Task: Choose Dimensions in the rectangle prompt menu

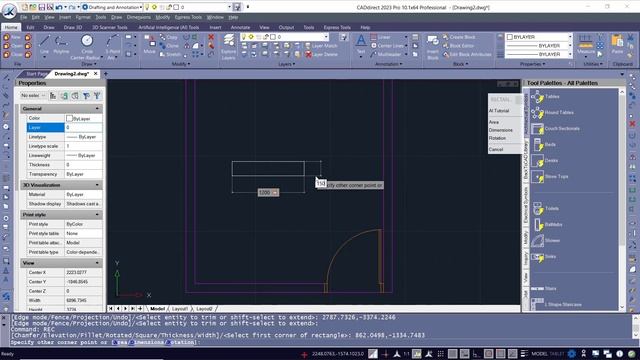Action: [500, 130]
